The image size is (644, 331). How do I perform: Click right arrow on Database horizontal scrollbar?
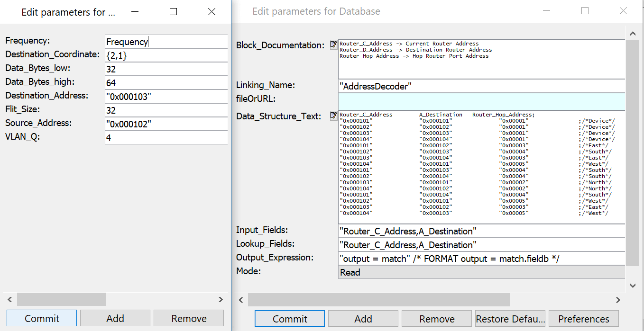point(617,300)
